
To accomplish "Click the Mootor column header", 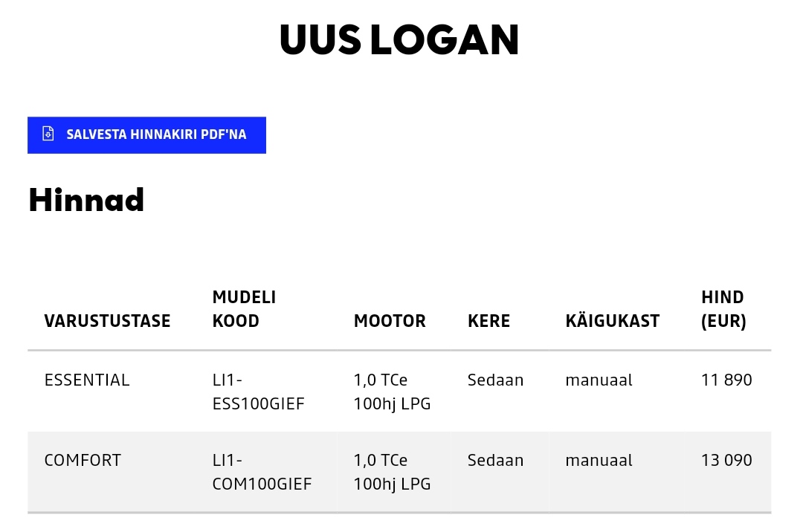I will tap(390, 321).
